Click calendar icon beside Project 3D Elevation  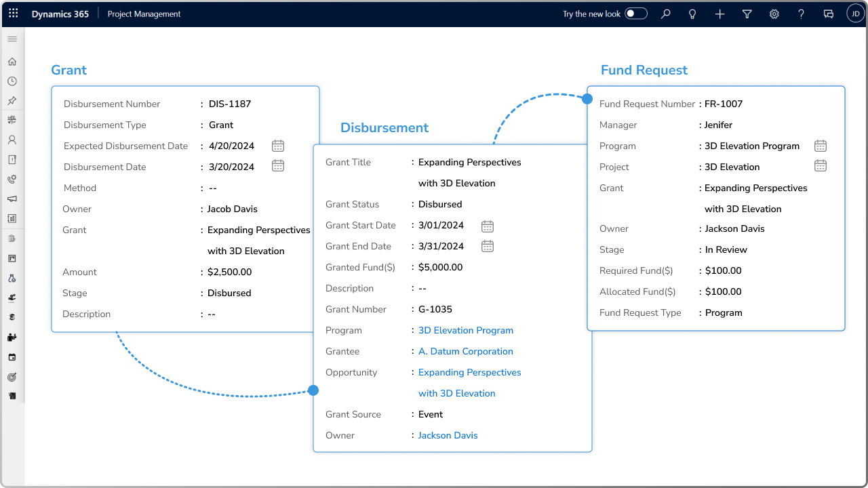pyautogui.click(x=821, y=165)
